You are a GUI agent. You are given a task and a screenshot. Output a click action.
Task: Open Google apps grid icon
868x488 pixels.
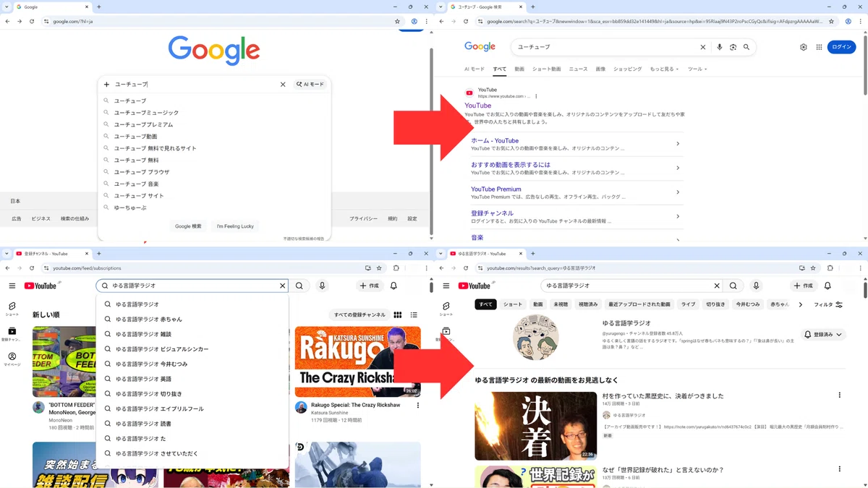[x=819, y=47]
